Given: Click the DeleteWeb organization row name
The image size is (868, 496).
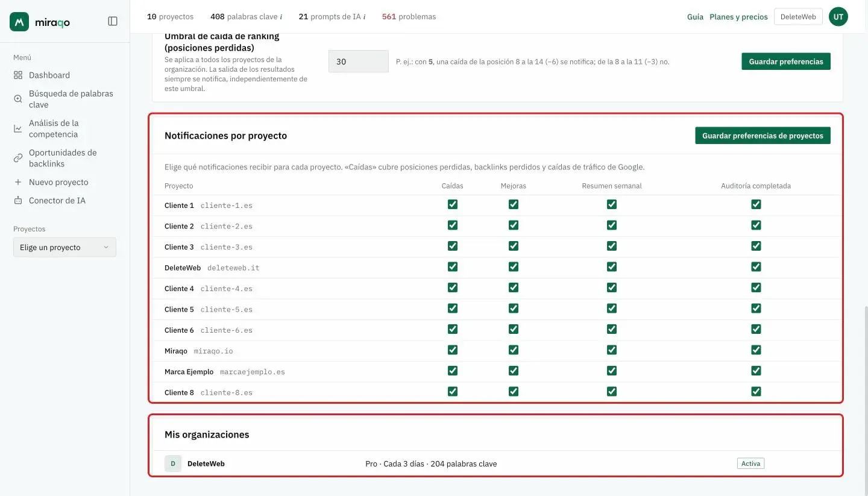Looking at the screenshot, I should pos(206,463).
